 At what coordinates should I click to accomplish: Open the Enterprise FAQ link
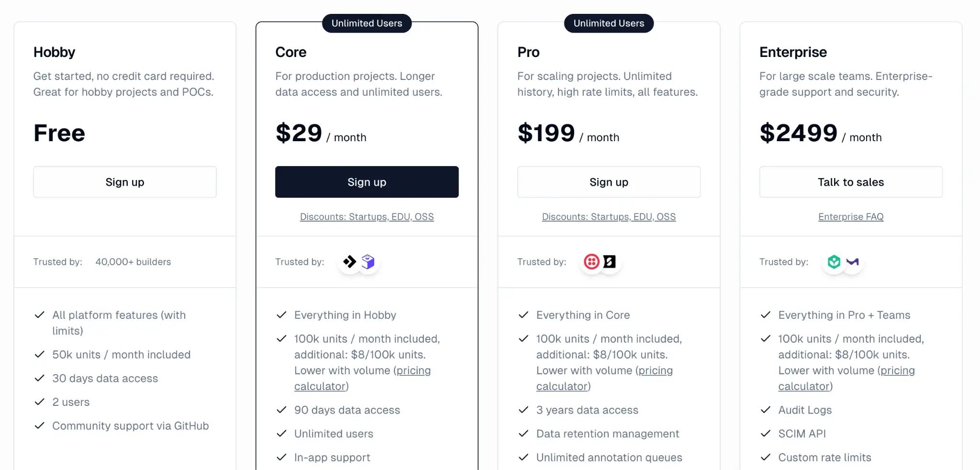[x=851, y=217]
